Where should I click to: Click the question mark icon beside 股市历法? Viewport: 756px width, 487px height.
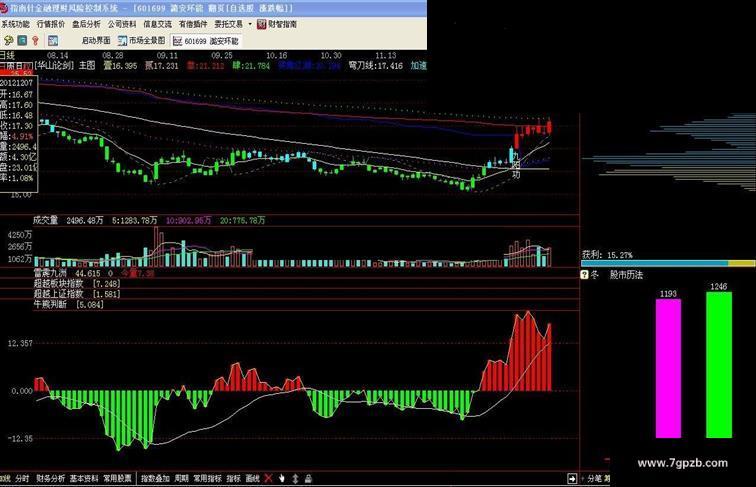click(584, 275)
